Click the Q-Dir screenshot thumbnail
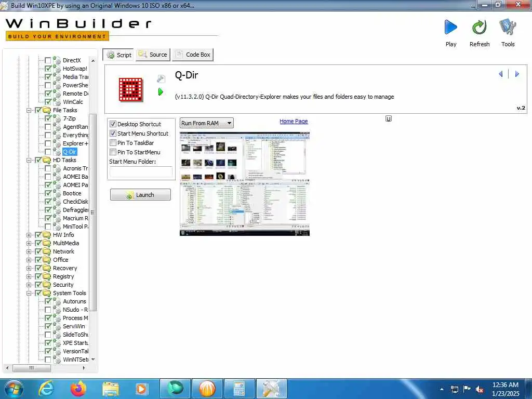This screenshot has height=399, width=532. 244,184
